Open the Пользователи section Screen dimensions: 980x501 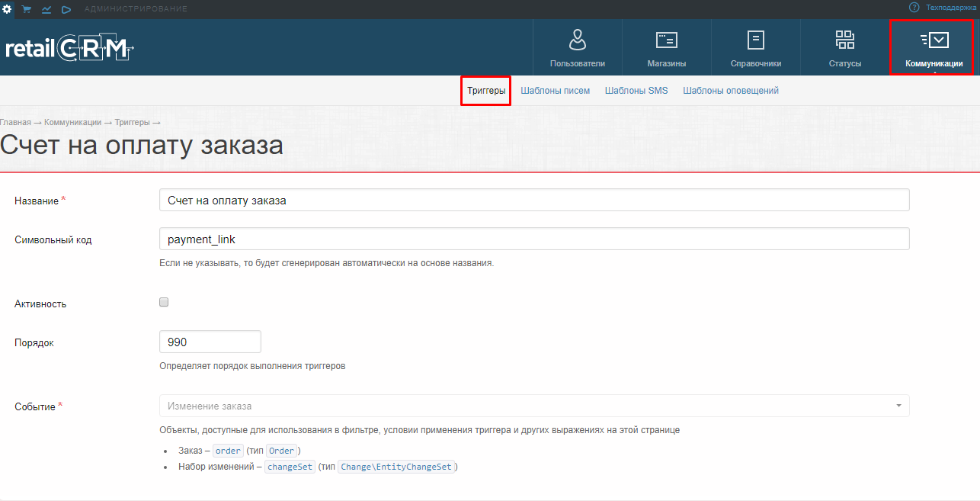click(578, 47)
